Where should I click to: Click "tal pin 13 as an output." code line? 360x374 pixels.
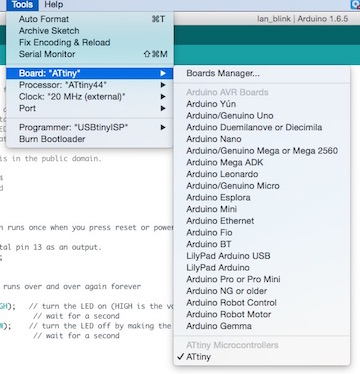(x=51, y=247)
